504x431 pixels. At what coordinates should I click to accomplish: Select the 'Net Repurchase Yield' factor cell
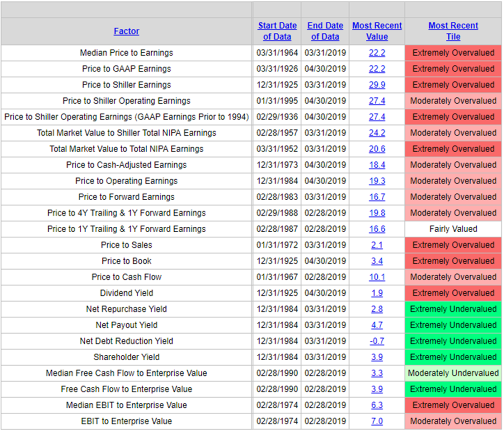[126, 309]
